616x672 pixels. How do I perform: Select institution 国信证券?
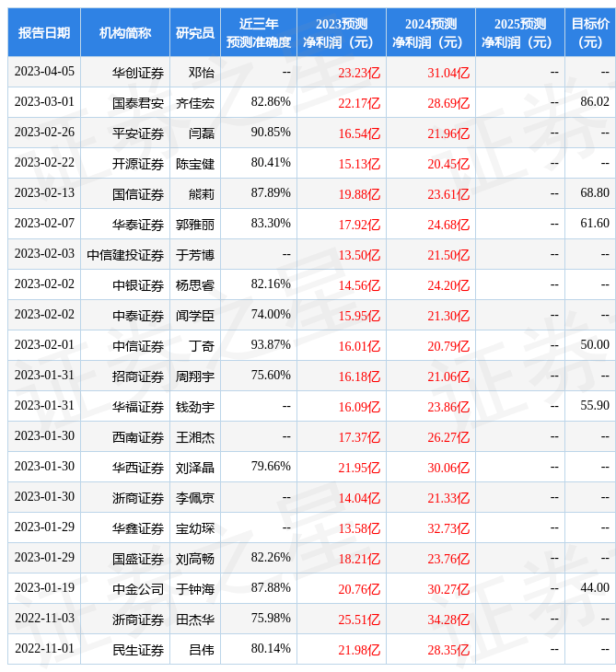[x=138, y=194]
